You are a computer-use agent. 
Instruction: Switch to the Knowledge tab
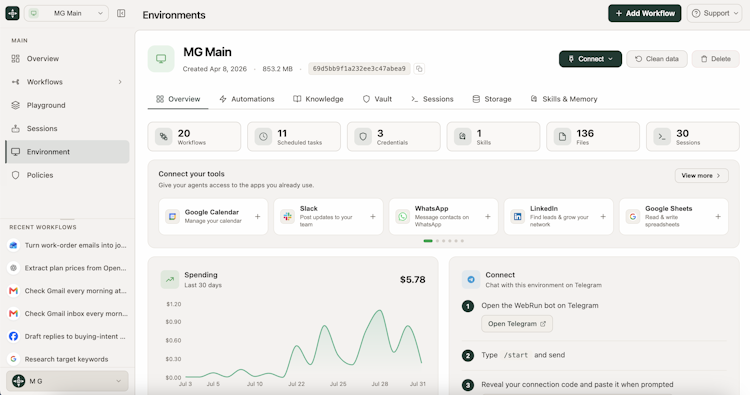pos(318,99)
